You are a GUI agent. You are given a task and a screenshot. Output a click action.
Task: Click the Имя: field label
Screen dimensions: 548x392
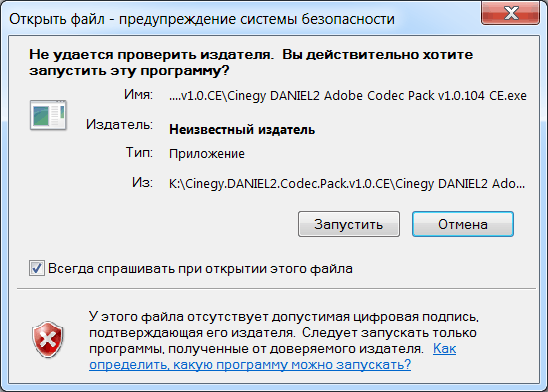click(x=138, y=94)
